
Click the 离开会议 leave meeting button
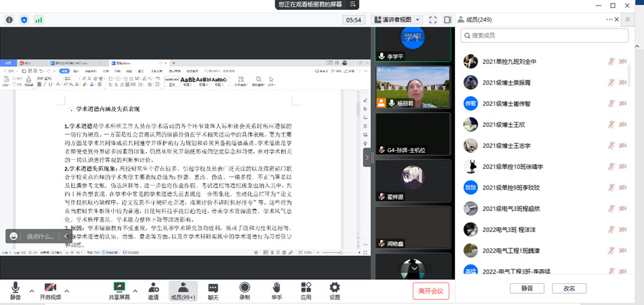431,291
